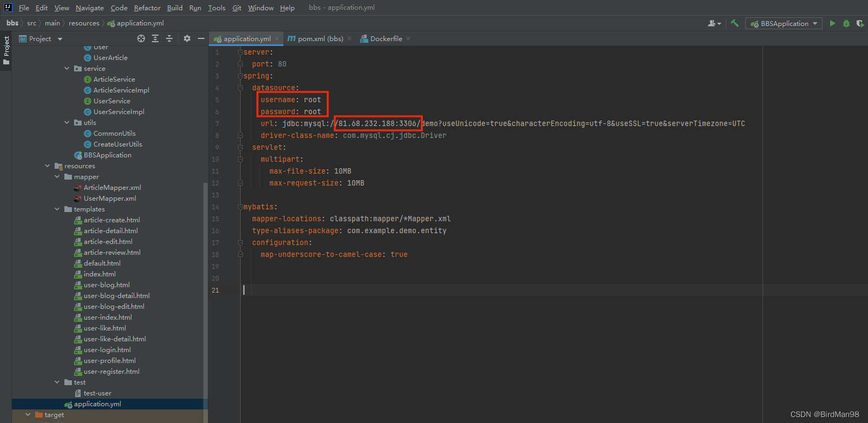Screen dimensions: 868x423
Task: Click the Run application green play icon
Action: pyautogui.click(x=832, y=23)
